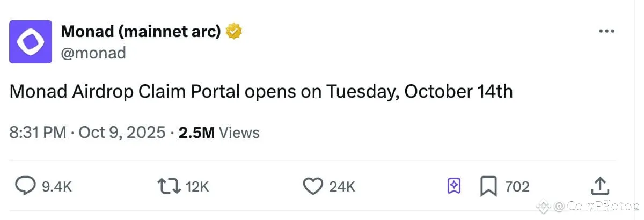Click the watermark logo in the bottom corner
Image resolution: width=644 pixels, height=220 pixels.
click(545, 206)
